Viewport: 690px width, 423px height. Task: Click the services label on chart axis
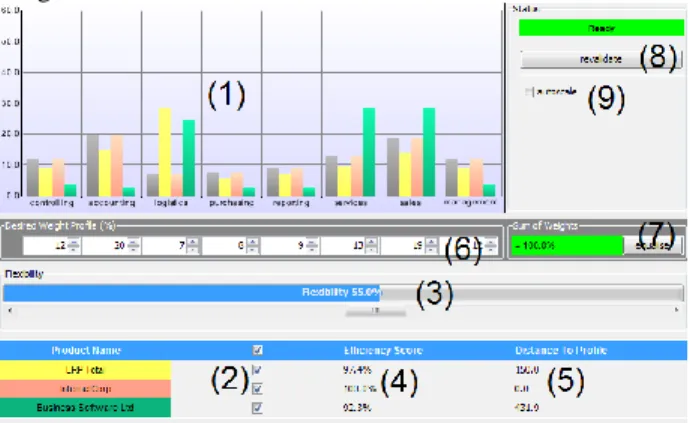click(x=351, y=203)
